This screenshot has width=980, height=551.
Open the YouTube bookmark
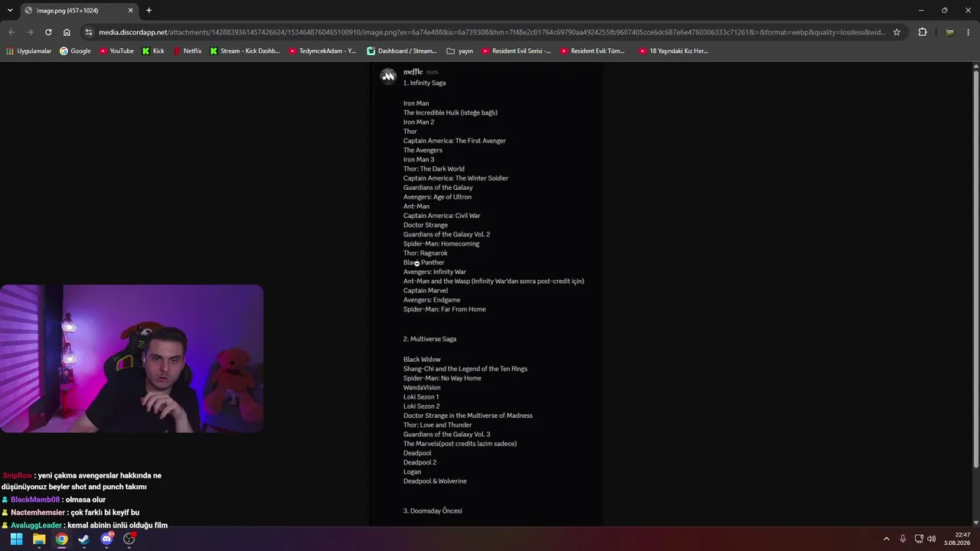coord(116,51)
